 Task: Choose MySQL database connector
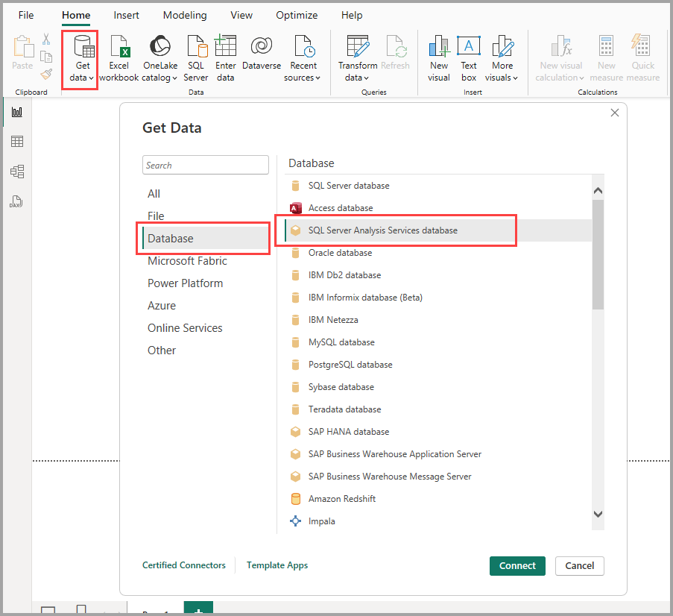[x=437, y=342]
